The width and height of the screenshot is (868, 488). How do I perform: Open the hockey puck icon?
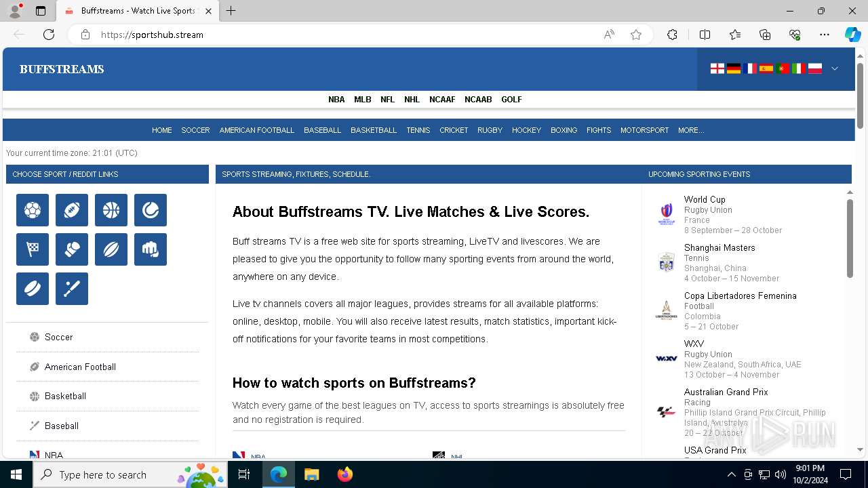click(x=33, y=289)
